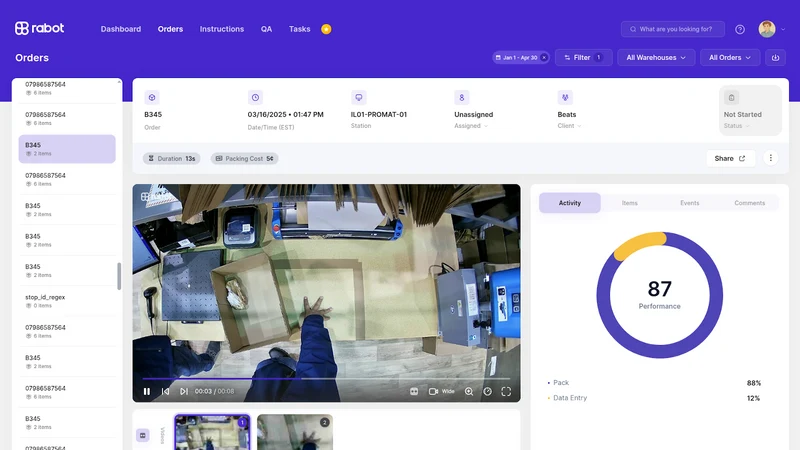This screenshot has height=450, width=800.
Task: Remove the Jan 1 - Apr 30 date filter
Action: (x=544, y=58)
